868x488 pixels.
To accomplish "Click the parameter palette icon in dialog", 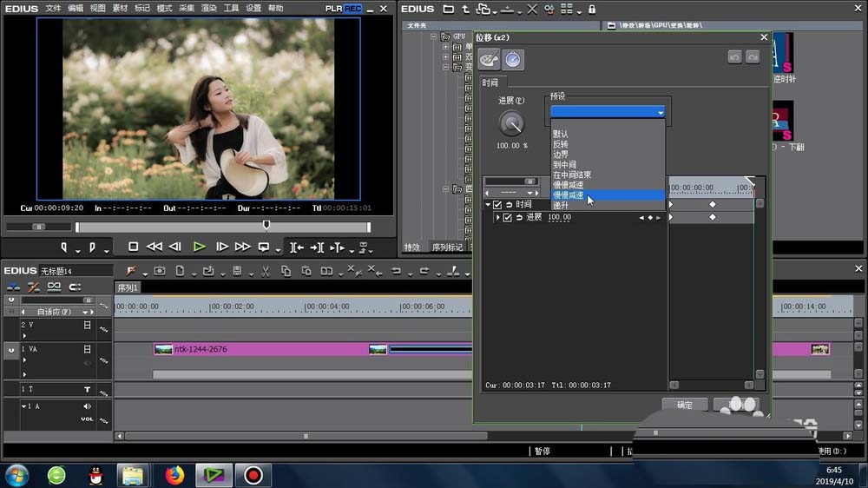I will click(490, 59).
